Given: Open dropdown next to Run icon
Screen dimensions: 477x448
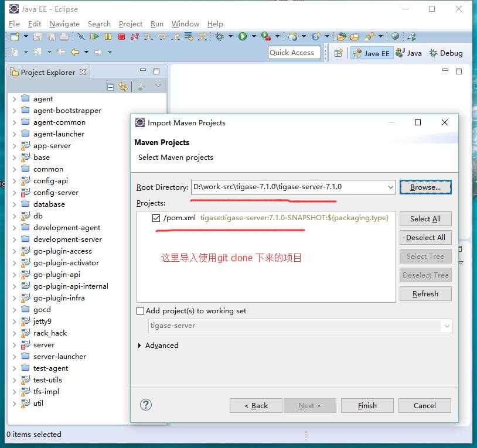Looking at the screenshot, I should pyautogui.click(x=254, y=36).
